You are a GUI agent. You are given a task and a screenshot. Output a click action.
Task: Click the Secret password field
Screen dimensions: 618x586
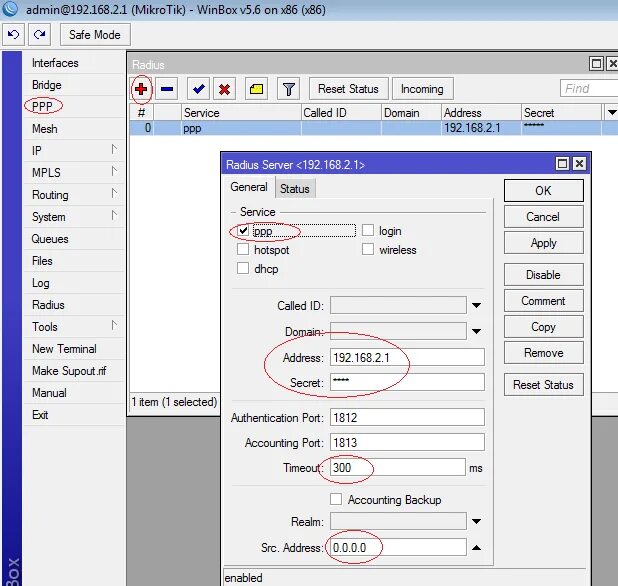pyautogui.click(x=407, y=382)
